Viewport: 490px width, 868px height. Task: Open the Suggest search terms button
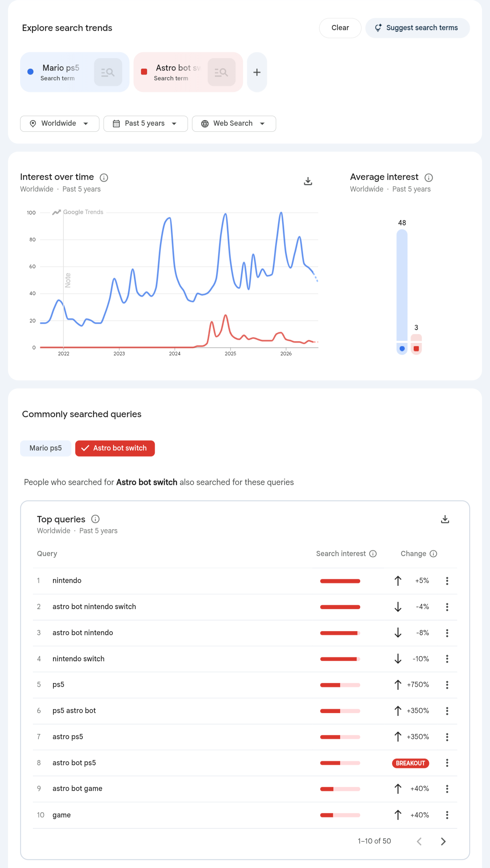tap(417, 28)
